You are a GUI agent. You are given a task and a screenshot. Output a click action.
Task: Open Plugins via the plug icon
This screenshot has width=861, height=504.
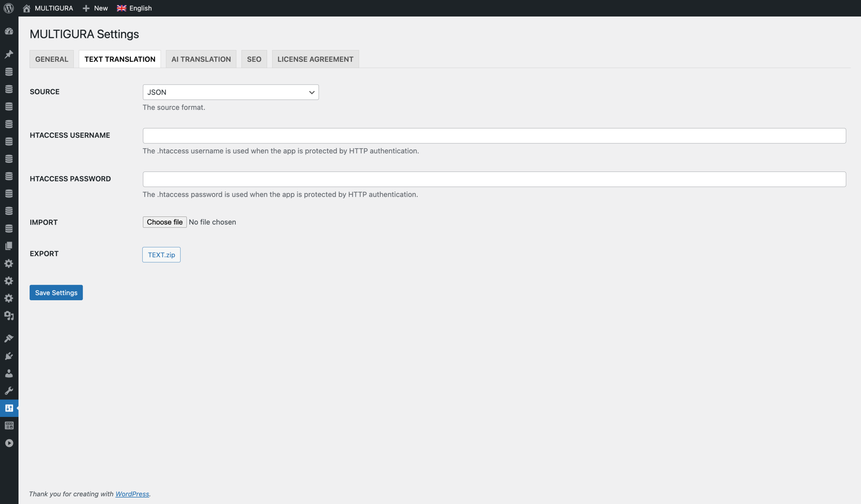pyautogui.click(x=9, y=356)
